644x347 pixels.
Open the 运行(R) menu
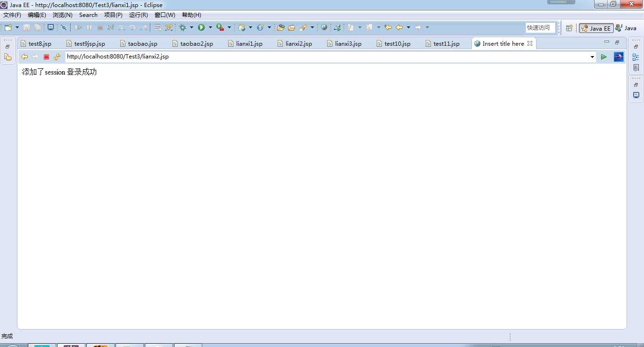coord(139,15)
